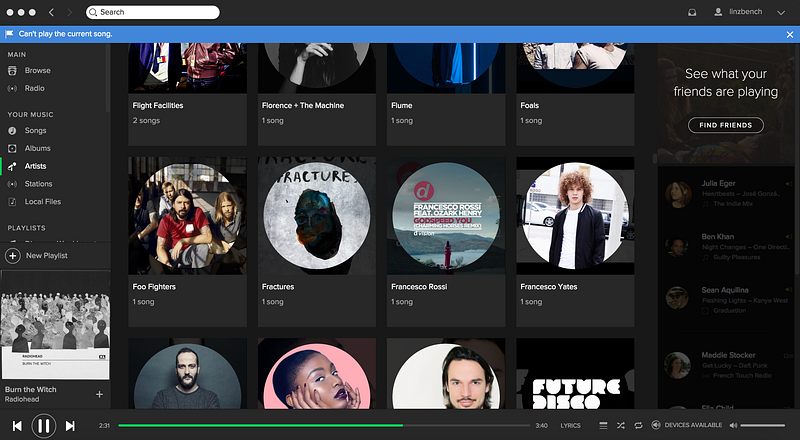Click the Francesco Rossi name text
800x440 pixels.
click(x=419, y=287)
